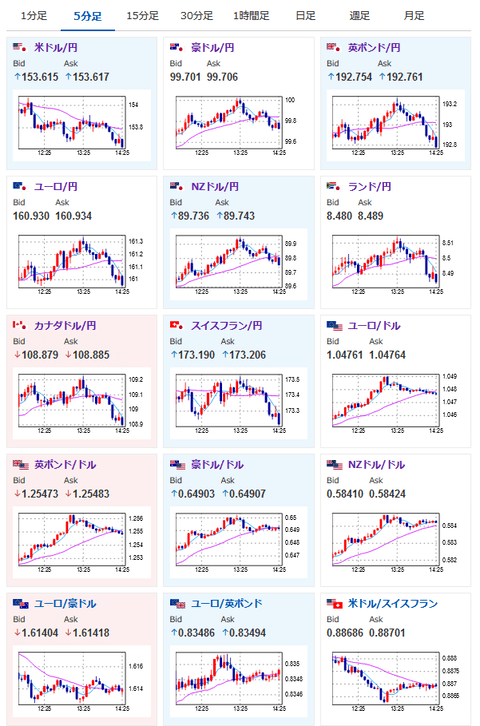Select the 日足 daily tab
The width and height of the screenshot is (480, 726).
[305, 16]
